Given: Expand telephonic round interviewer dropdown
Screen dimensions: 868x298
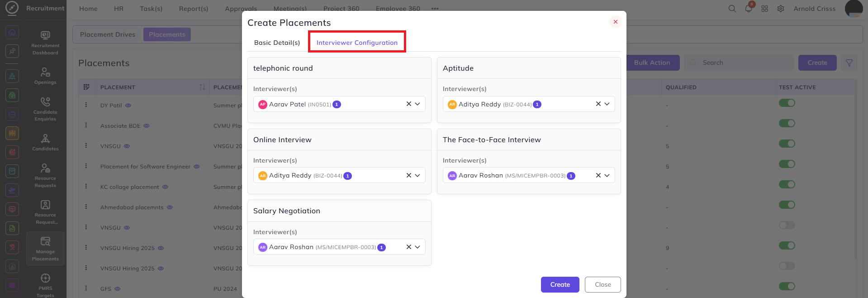Looking at the screenshot, I should pos(417,104).
